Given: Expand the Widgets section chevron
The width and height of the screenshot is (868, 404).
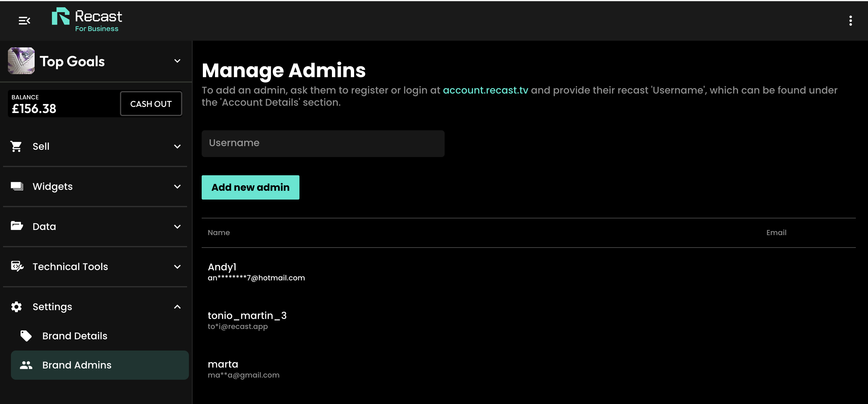Looking at the screenshot, I should click(x=177, y=187).
